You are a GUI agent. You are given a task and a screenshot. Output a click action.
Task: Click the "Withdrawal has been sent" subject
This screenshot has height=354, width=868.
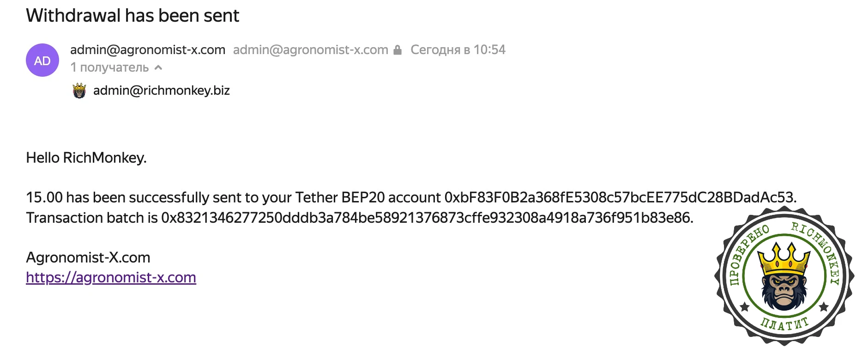[x=133, y=16]
